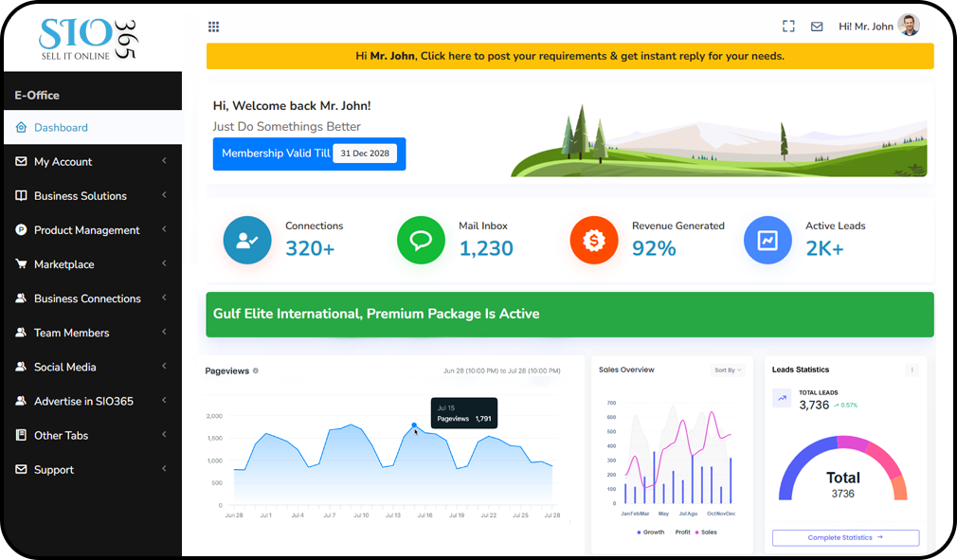Open the Marketplace sidebar item

pos(92,264)
